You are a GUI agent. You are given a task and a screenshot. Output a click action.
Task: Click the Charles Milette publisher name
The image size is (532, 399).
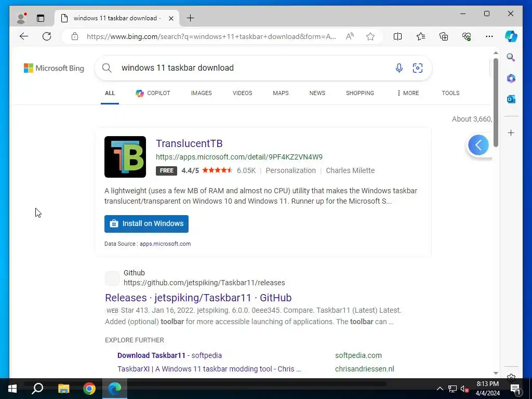(350, 170)
